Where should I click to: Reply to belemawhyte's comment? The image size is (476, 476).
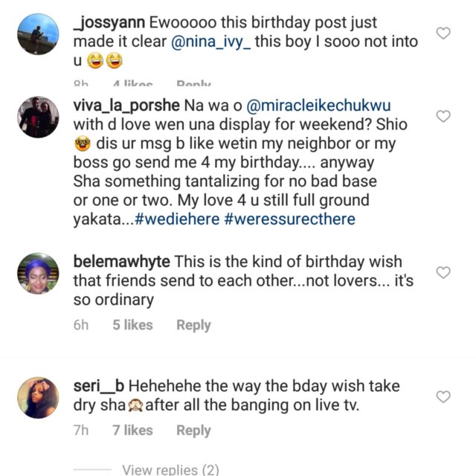coord(193,325)
